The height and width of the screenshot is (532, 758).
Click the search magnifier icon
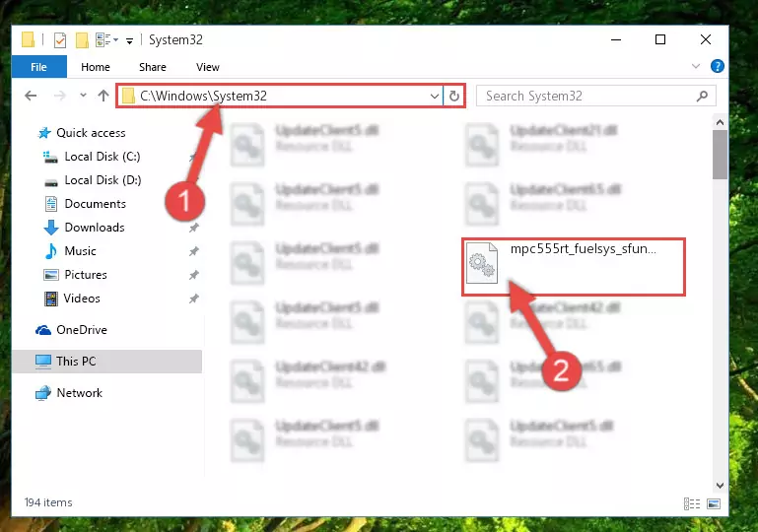point(702,97)
